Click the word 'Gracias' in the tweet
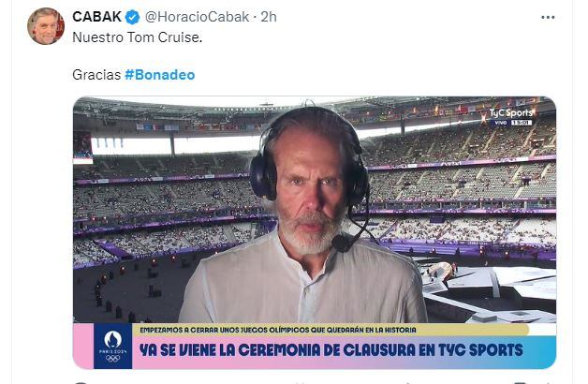The width and height of the screenshot is (588, 384). coord(96,75)
